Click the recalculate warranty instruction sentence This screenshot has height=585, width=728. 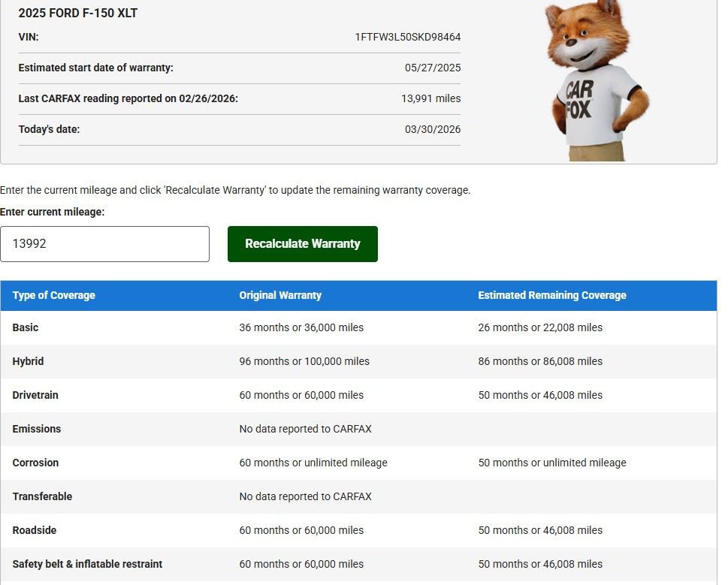tap(235, 190)
